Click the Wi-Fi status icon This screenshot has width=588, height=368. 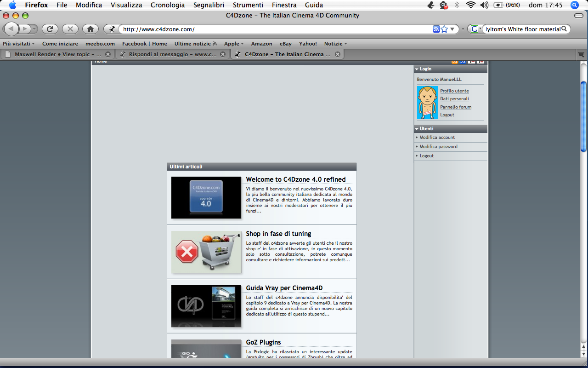click(470, 5)
